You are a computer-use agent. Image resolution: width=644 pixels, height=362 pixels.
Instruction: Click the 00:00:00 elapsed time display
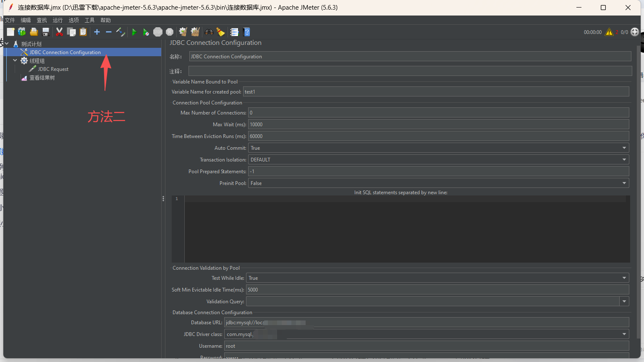(593, 32)
